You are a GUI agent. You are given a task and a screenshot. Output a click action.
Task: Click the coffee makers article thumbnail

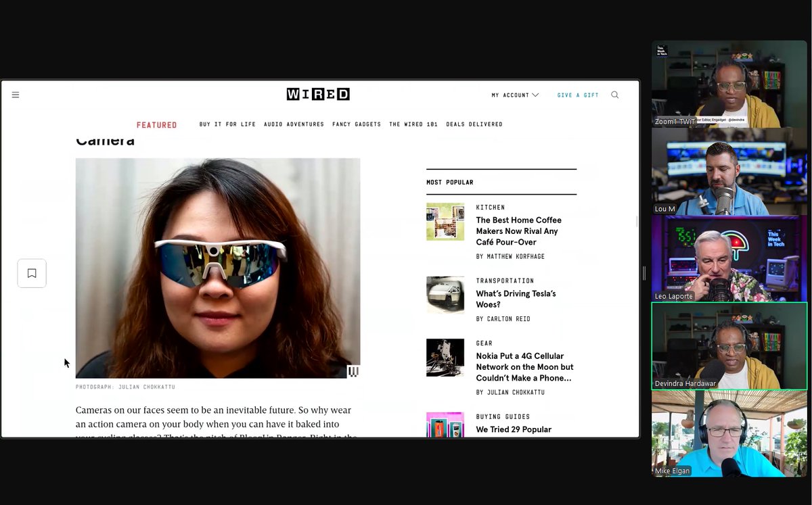pos(445,222)
